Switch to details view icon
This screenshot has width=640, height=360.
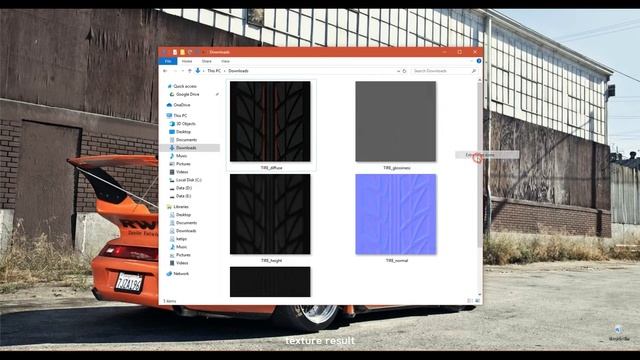click(470, 301)
